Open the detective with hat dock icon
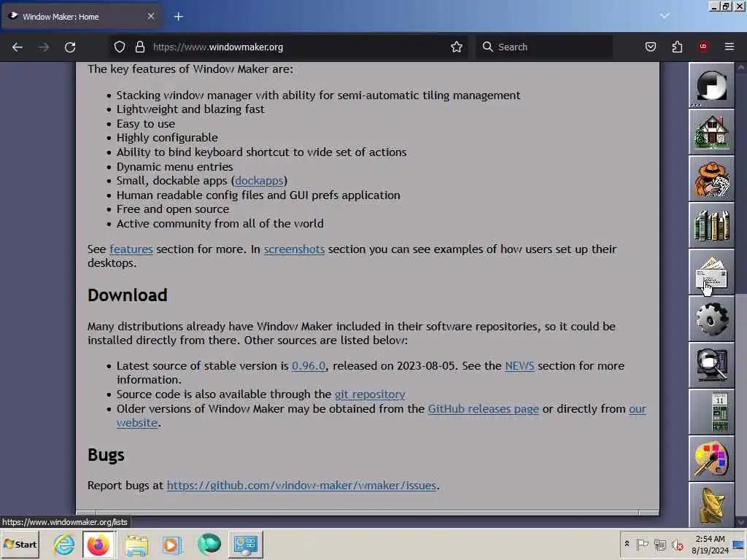 click(x=712, y=179)
